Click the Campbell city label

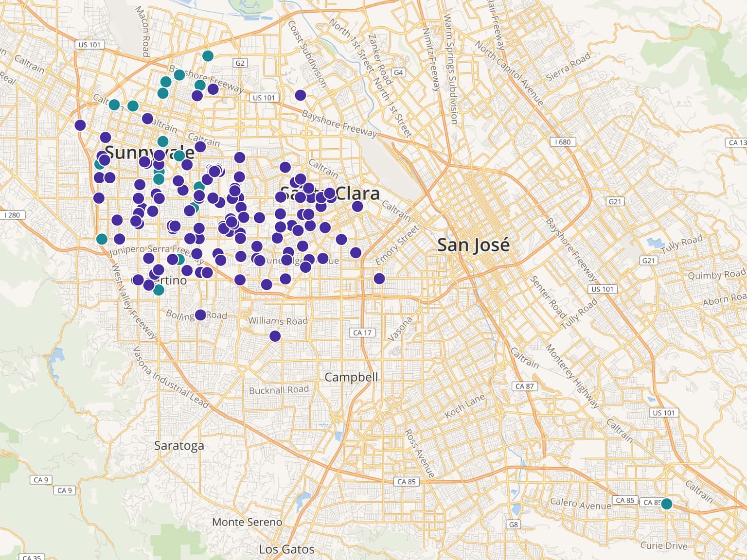click(x=351, y=377)
